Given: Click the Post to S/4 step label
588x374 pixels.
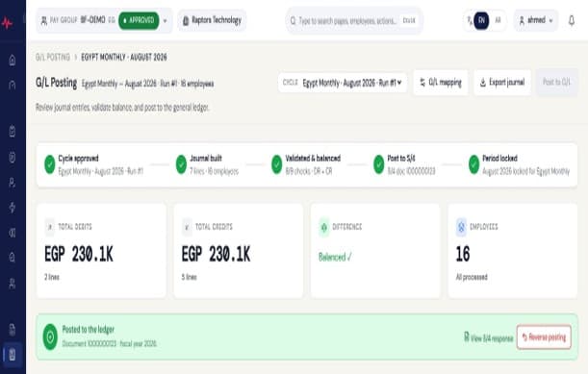Looking at the screenshot, I should click(401, 158).
